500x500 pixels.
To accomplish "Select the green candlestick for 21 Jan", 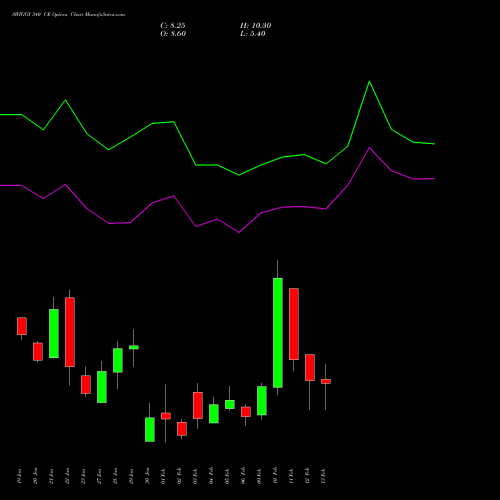I will click(54, 333).
